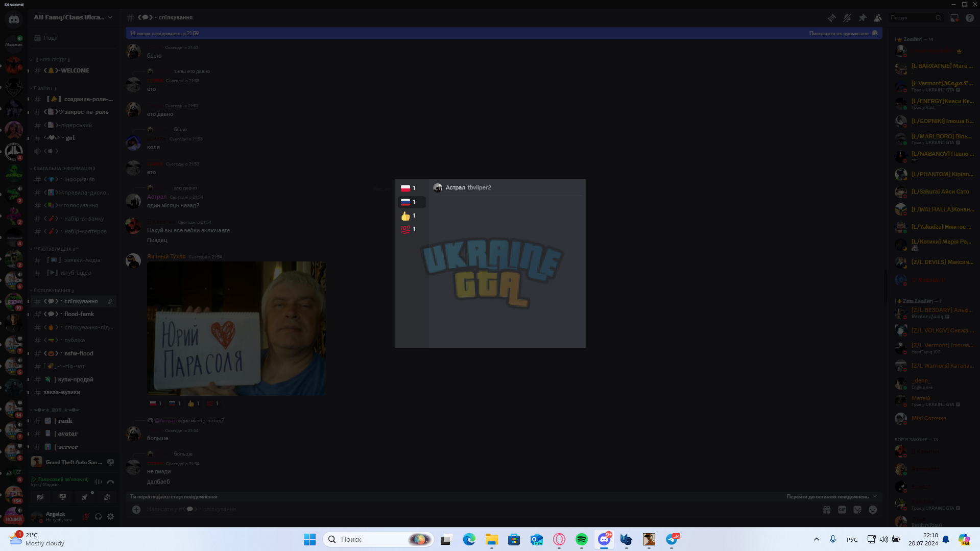Select the Poland flag reaction tab
Screen dimensions: 980x551
(x=412, y=188)
